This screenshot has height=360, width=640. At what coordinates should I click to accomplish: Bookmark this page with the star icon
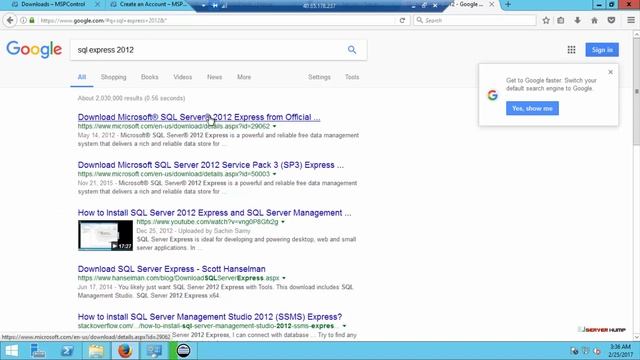546,20
